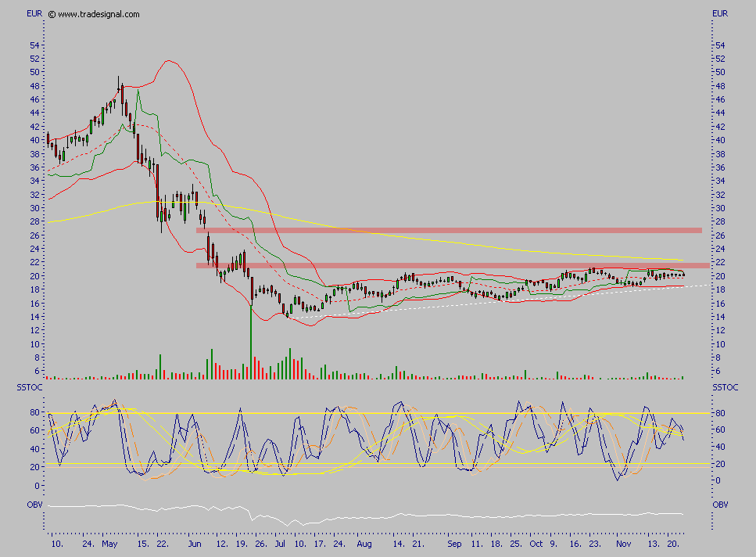The width and height of the screenshot is (756, 557).
Task: Select the EUR label at top left
Action: (34, 13)
